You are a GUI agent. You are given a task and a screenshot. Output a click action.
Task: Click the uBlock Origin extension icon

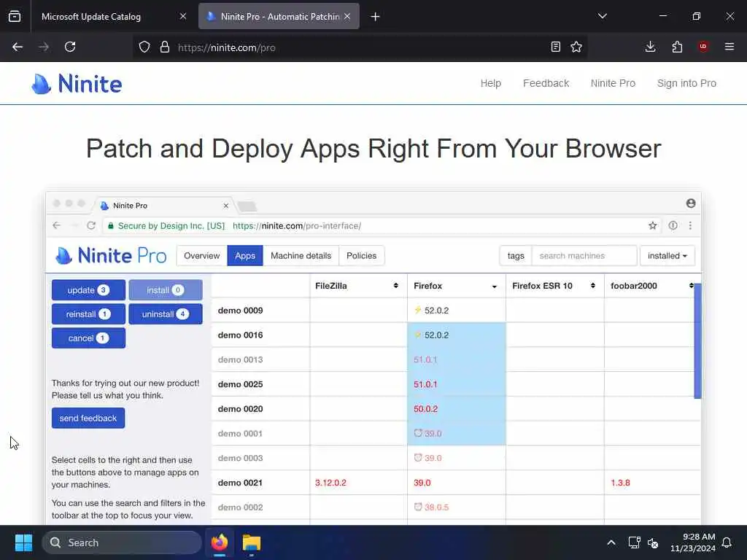coord(703,47)
